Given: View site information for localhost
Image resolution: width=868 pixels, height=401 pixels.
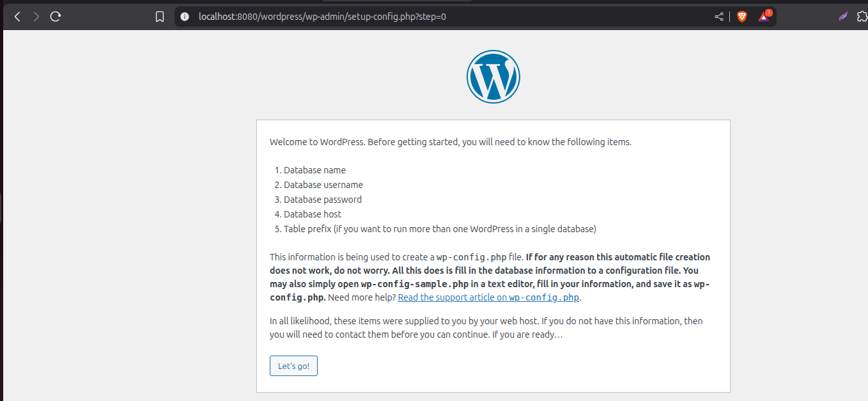Looking at the screenshot, I should pos(185,17).
